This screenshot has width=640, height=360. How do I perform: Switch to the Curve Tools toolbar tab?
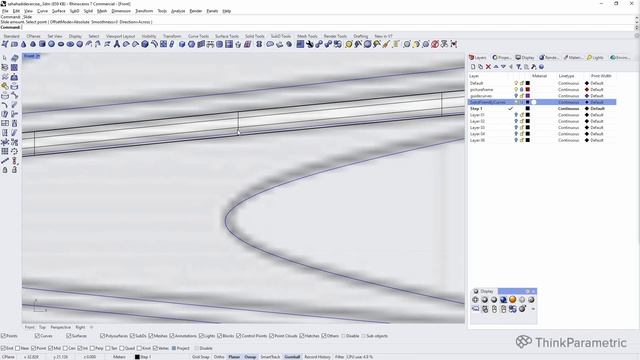[x=198, y=36]
